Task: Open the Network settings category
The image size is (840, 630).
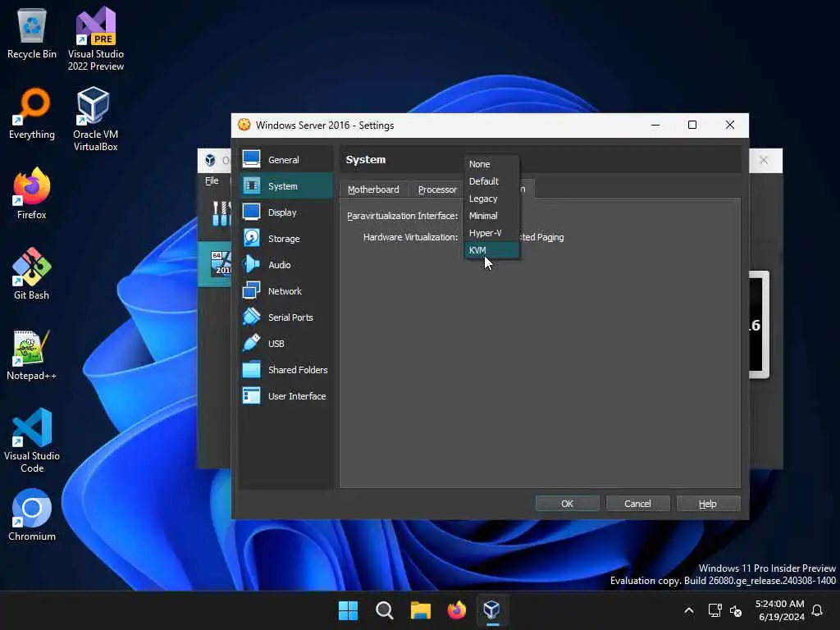Action: [x=286, y=291]
